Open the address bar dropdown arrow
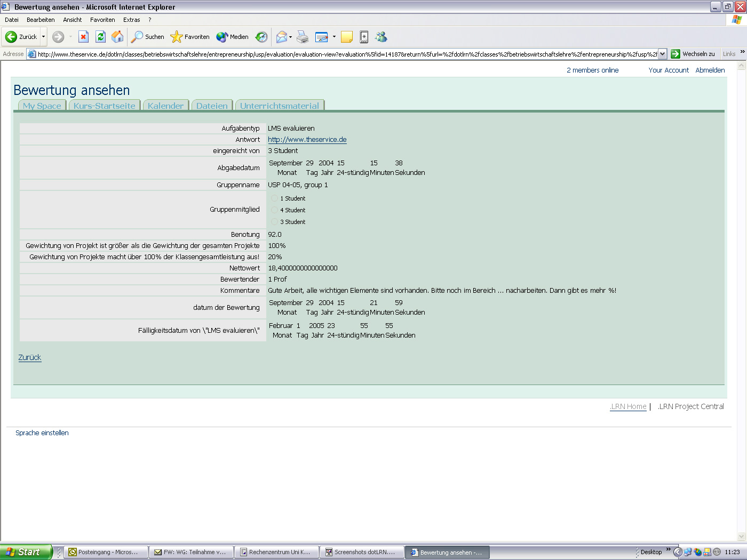Screen dimensions: 747x560 [662, 53]
